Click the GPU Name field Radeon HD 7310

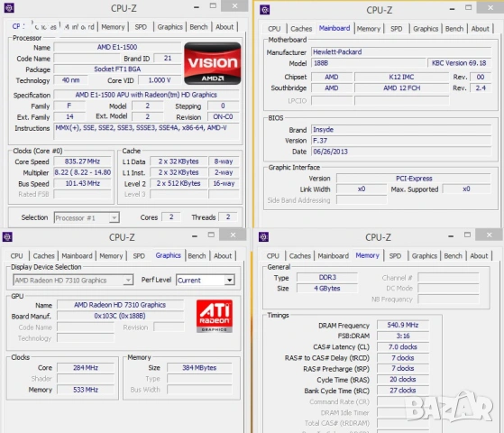pos(120,305)
